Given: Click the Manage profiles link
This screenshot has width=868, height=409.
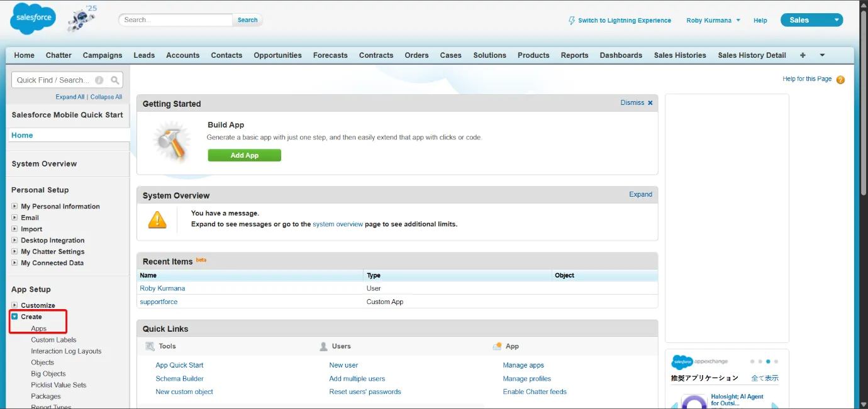Looking at the screenshot, I should click(x=526, y=378).
